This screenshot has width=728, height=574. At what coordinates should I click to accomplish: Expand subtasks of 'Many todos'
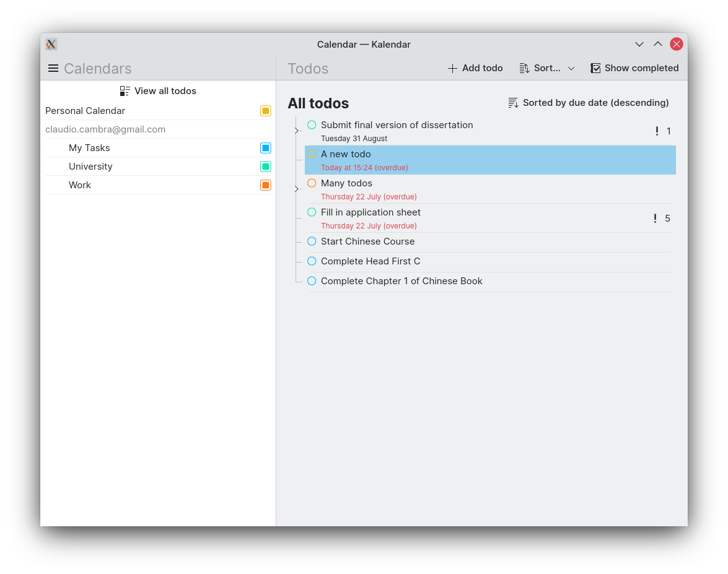tap(297, 189)
